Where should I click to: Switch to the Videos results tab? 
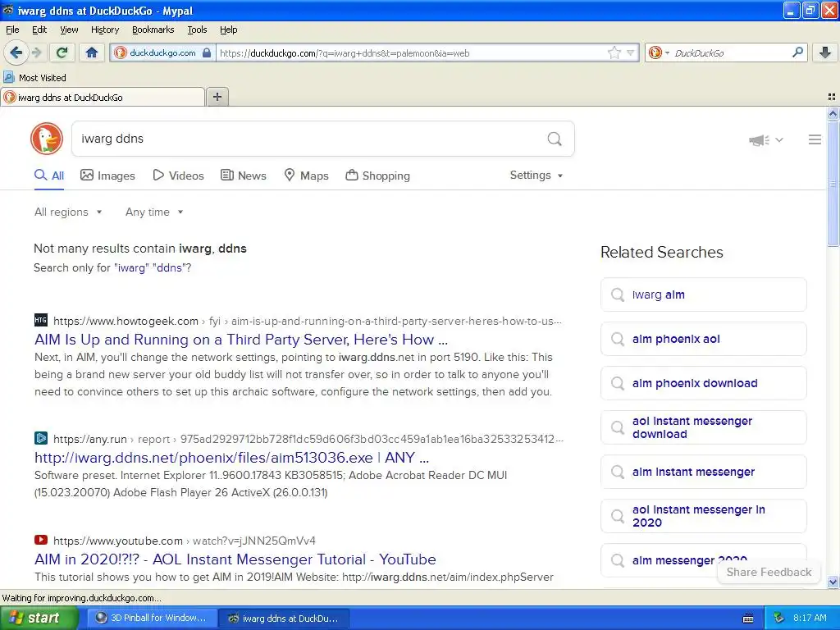coord(178,176)
